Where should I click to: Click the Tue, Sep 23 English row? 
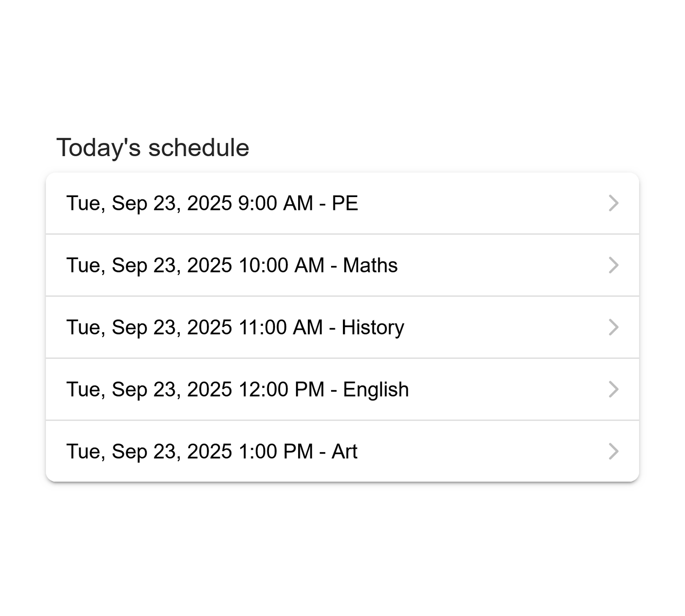pyautogui.click(x=320, y=389)
